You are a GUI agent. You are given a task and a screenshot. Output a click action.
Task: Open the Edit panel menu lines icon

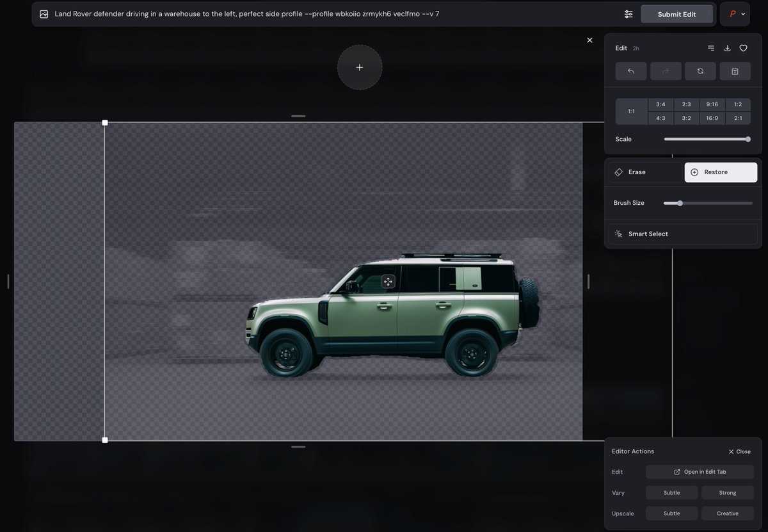pyautogui.click(x=711, y=48)
